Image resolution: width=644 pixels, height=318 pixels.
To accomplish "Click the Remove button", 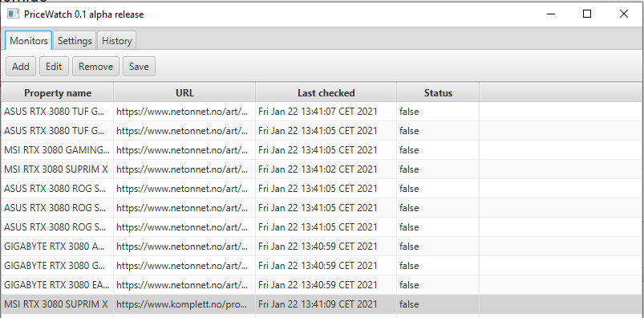I will click(x=95, y=66).
